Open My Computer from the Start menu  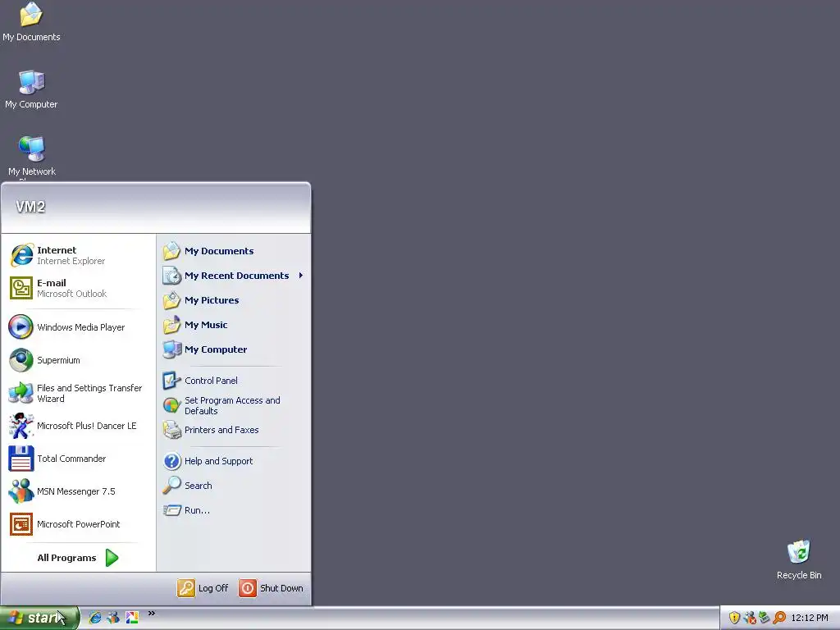click(x=234, y=349)
